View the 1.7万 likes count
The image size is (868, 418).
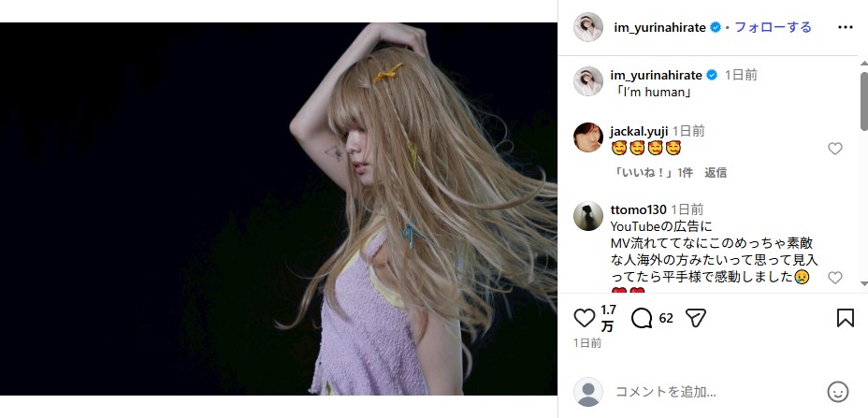coord(608,318)
